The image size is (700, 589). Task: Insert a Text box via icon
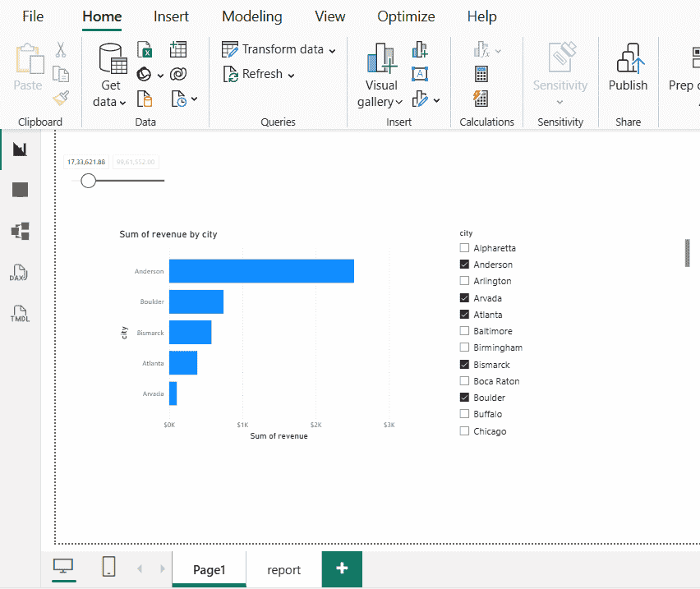[420, 74]
